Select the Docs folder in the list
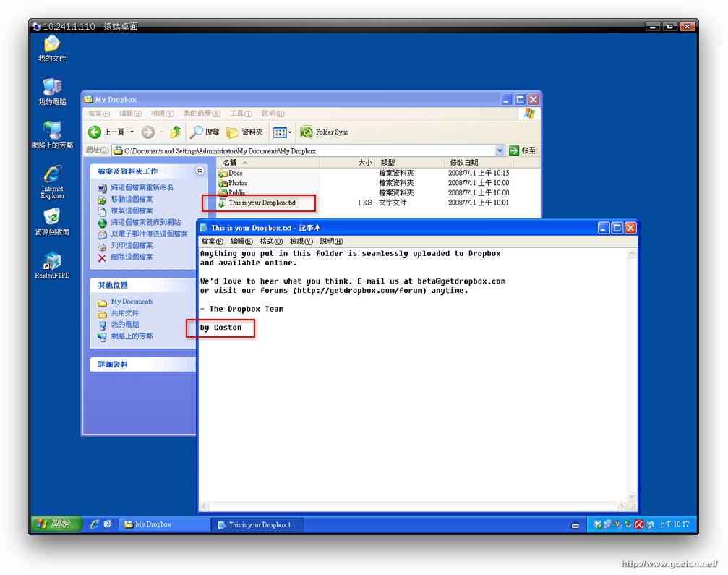The image size is (728, 575). pyautogui.click(x=231, y=174)
